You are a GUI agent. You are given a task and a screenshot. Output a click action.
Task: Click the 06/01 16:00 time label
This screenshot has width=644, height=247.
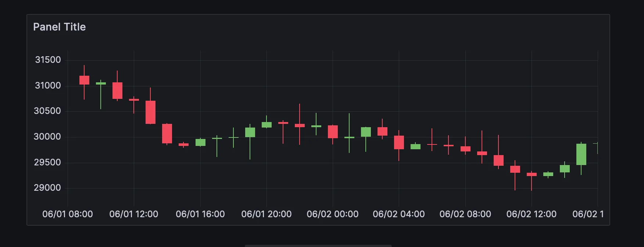(x=200, y=214)
